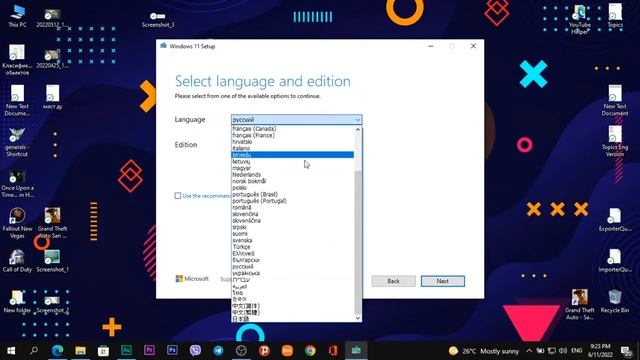The image size is (640, 360).
Task: Choose svenska in language list
Action: click(293, 240)
